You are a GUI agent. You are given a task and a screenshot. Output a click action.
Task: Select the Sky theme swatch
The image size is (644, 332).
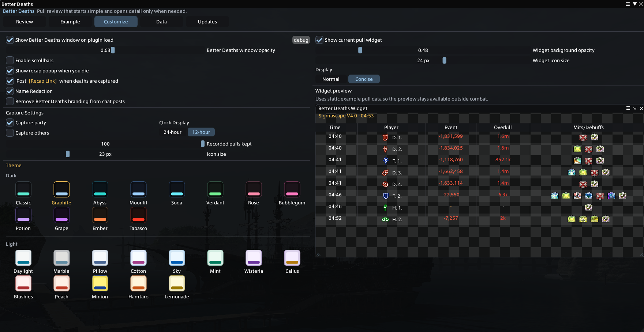point(177,258)
